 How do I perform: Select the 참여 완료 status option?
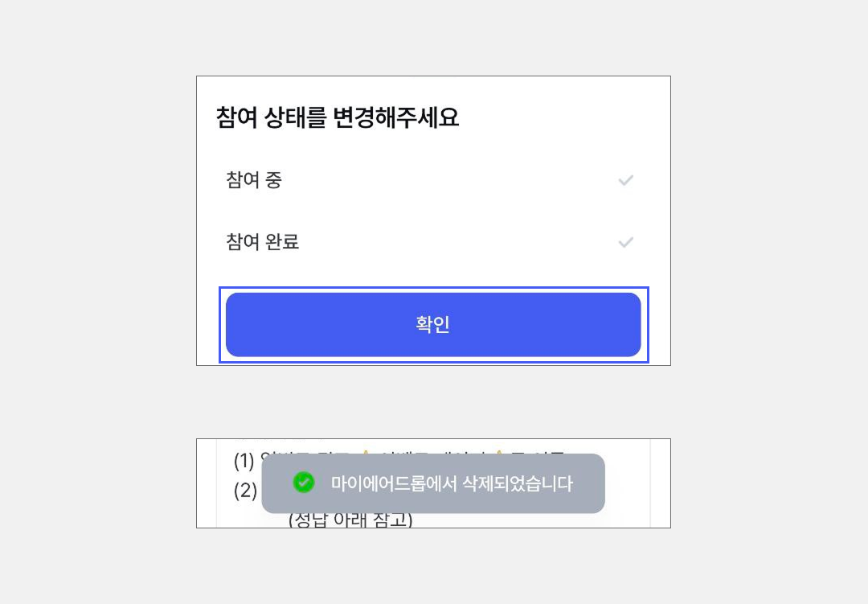click(432, 242)
